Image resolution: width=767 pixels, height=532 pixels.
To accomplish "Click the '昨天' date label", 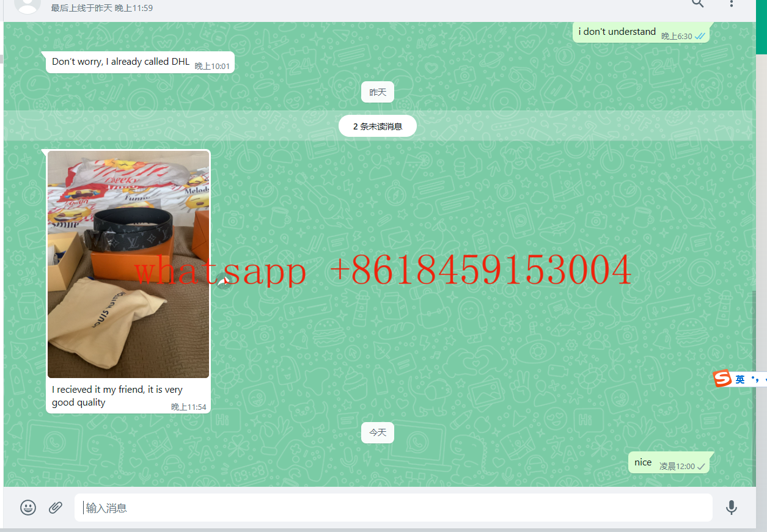I will [x=378, y=92].
